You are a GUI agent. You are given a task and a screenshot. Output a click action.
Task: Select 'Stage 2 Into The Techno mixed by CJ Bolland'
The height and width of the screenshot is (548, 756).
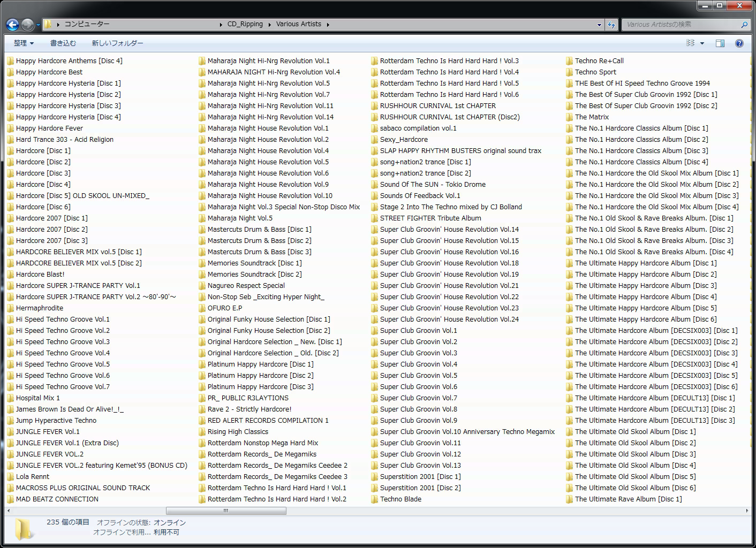point(451,207)
